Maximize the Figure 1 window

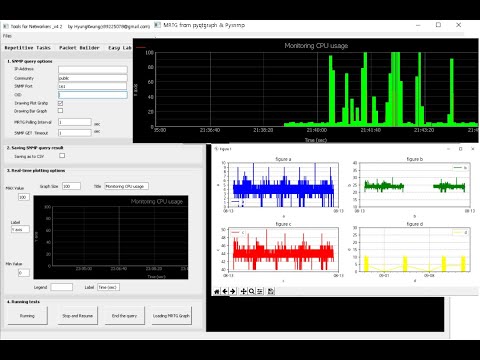(x=460, y=149)
